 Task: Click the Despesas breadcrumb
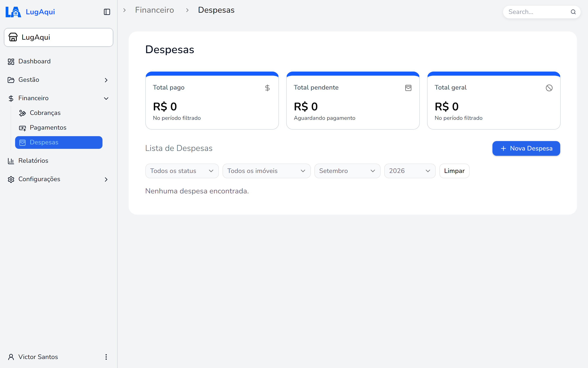pyautogui.click(x=216, y=10)
